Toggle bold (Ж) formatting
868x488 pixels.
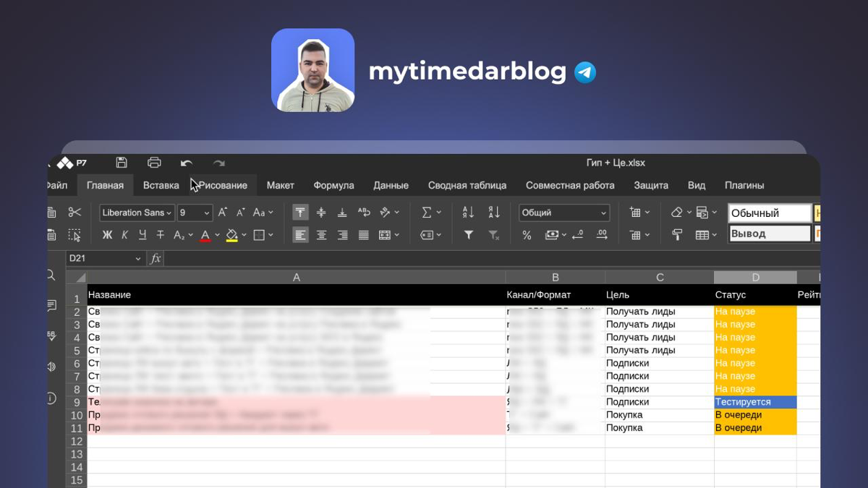(107, 235)
